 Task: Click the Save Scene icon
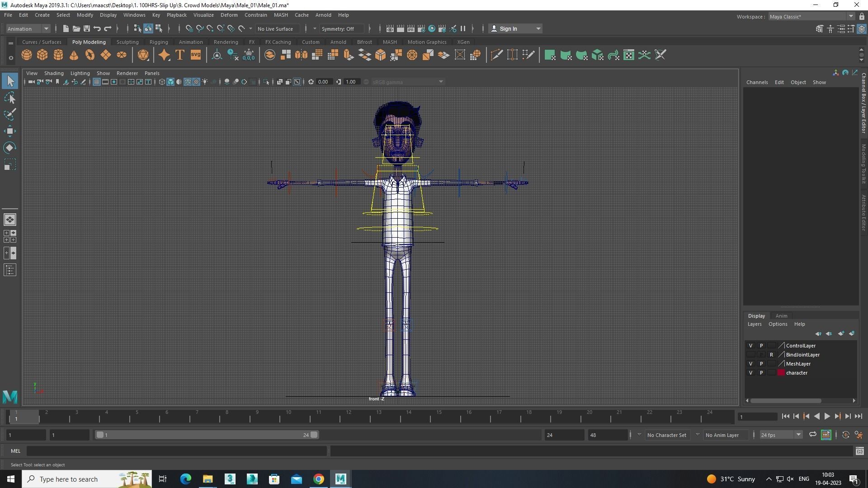coord(86,29)
